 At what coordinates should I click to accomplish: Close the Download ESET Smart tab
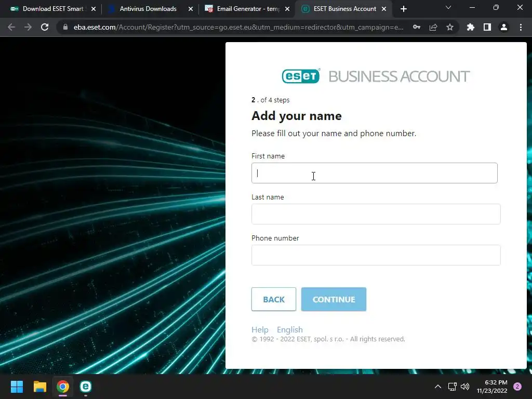click(x=94, y=9)
